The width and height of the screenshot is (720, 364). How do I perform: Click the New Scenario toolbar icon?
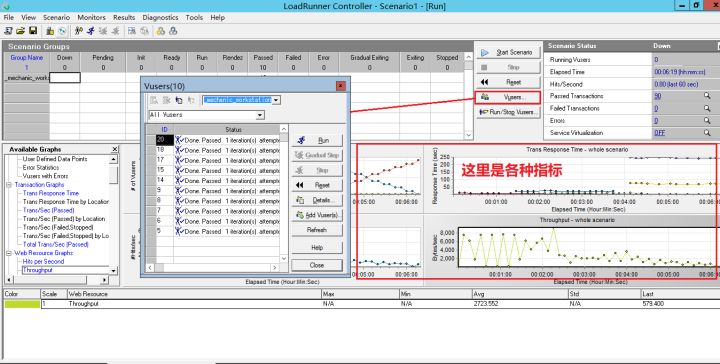[x=8, y=31]
